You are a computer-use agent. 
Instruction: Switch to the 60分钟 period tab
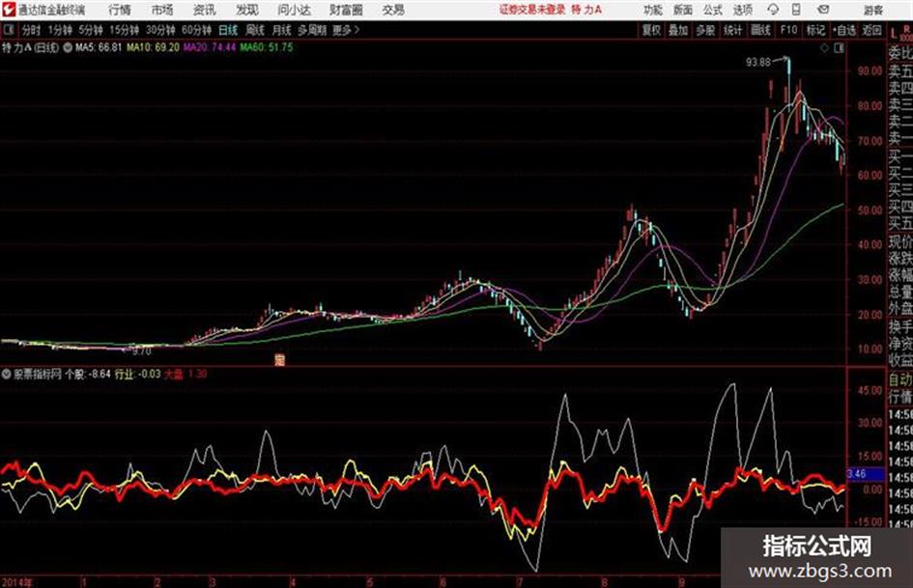coord(196,30)
